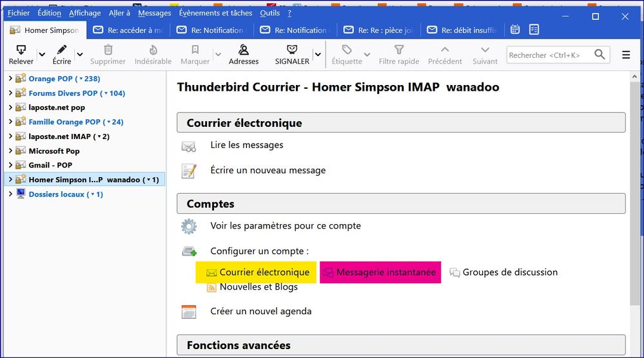This screenshot has width=644, height=358.
Task: Select Forums Divers POP account row
Action: pos(84,93)
